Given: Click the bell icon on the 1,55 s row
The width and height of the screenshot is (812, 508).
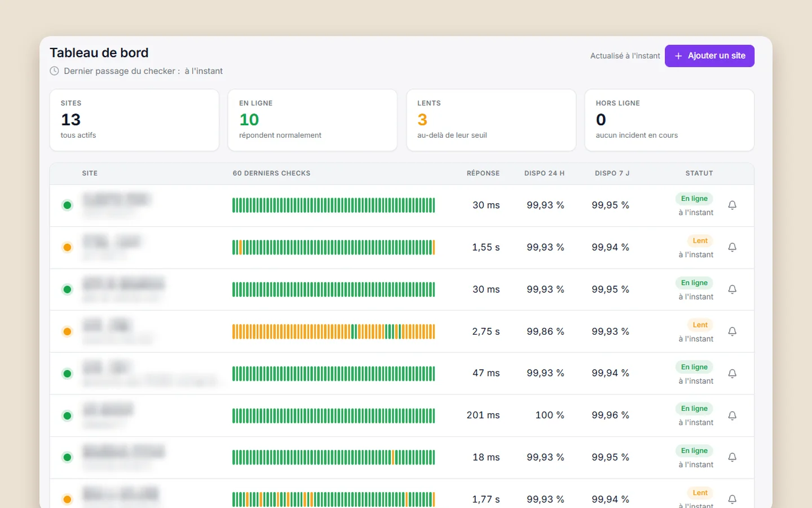Looking at the screenshot, I should point(732,247).
